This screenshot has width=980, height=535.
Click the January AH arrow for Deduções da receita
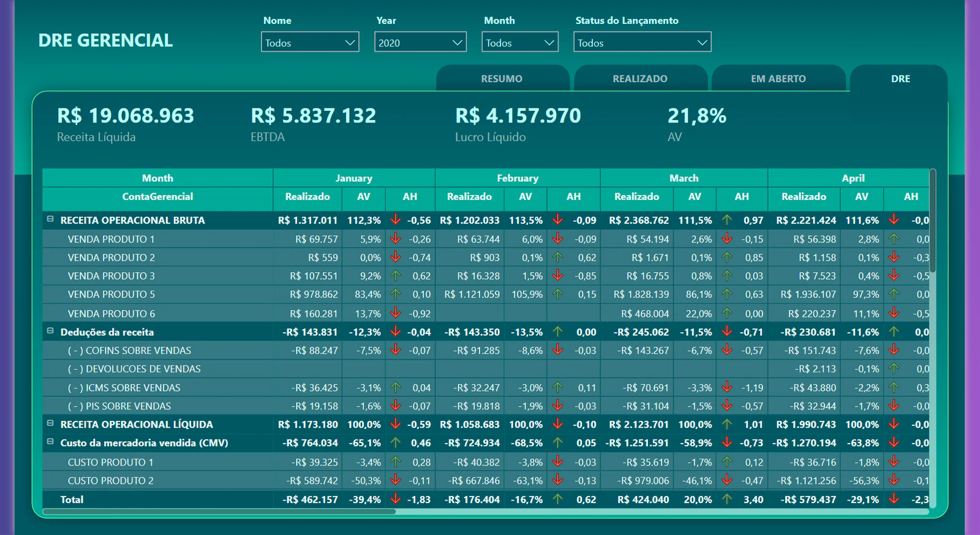coord(396,332)
